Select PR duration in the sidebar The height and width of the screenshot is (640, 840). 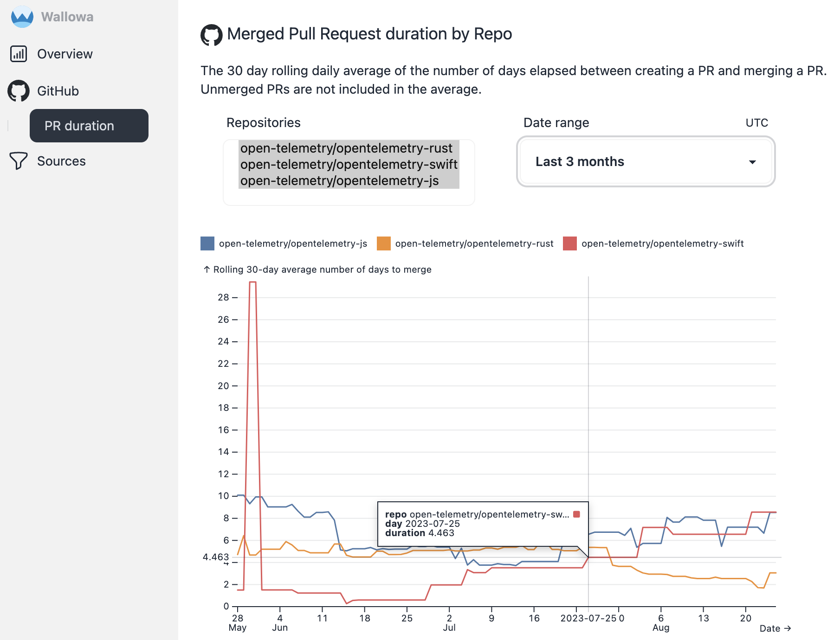point(89,125)
